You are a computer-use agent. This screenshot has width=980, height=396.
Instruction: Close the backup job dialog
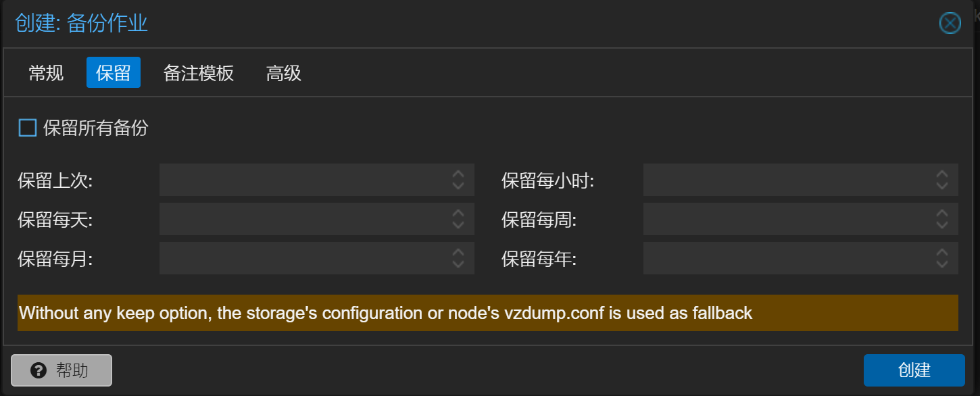coord(950,24)
